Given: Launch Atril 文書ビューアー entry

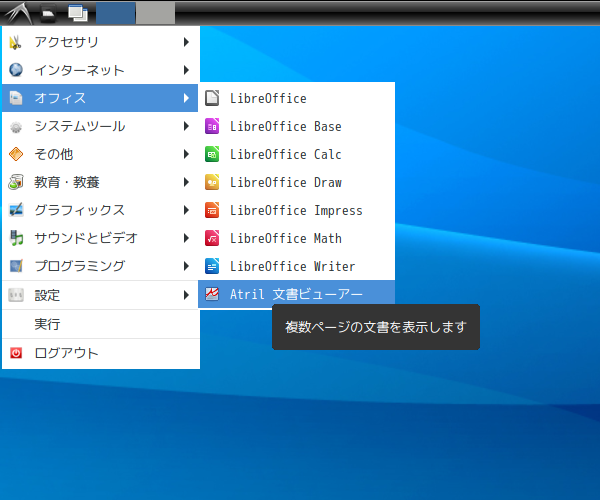Looking at the screenshot, I should pos(297,294).
